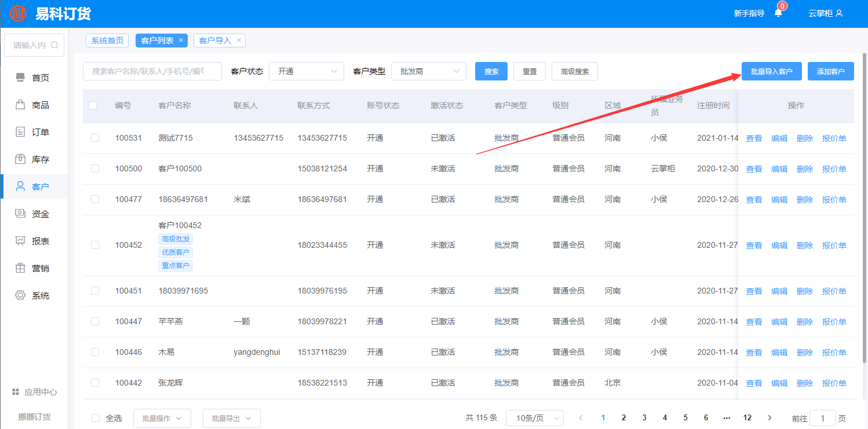
Task: Open 资金 sidebar section
Action: click(x=34, y=214)
